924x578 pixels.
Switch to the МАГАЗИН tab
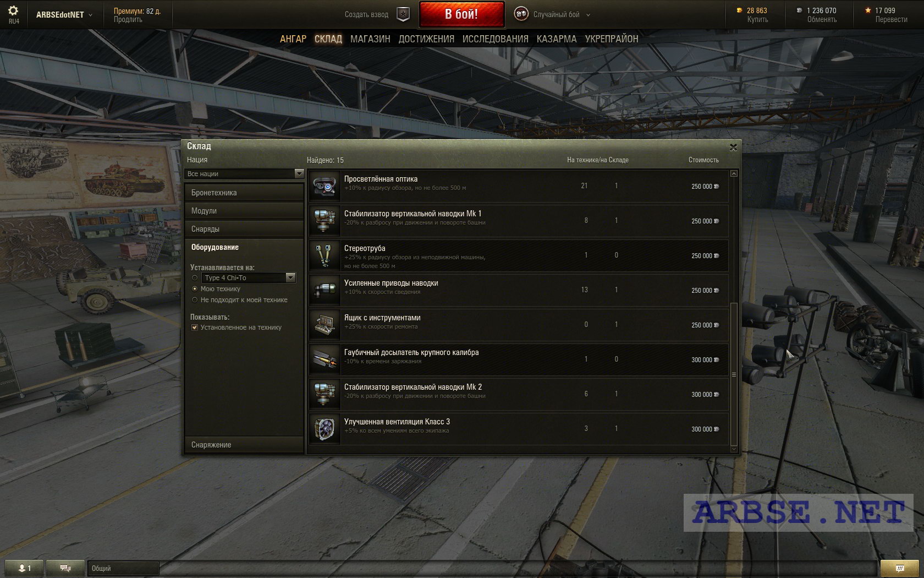click(370, 39)
